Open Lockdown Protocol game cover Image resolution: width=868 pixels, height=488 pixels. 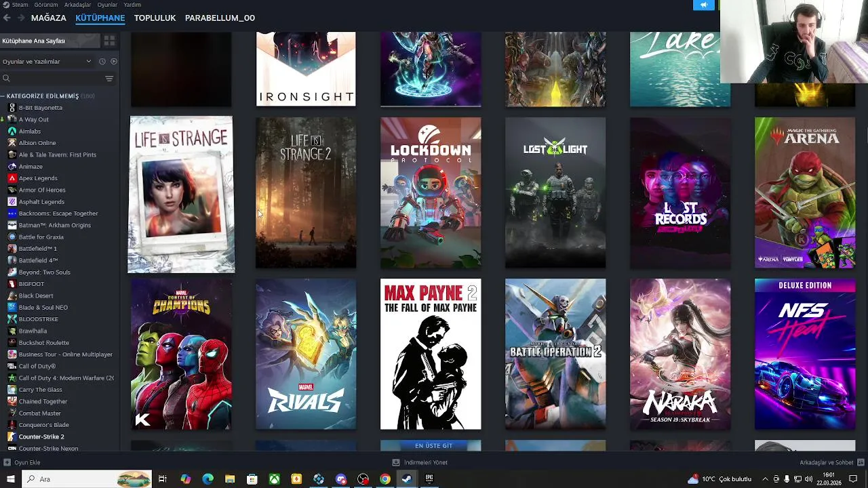pyautogui.click(x=431, y=192)
